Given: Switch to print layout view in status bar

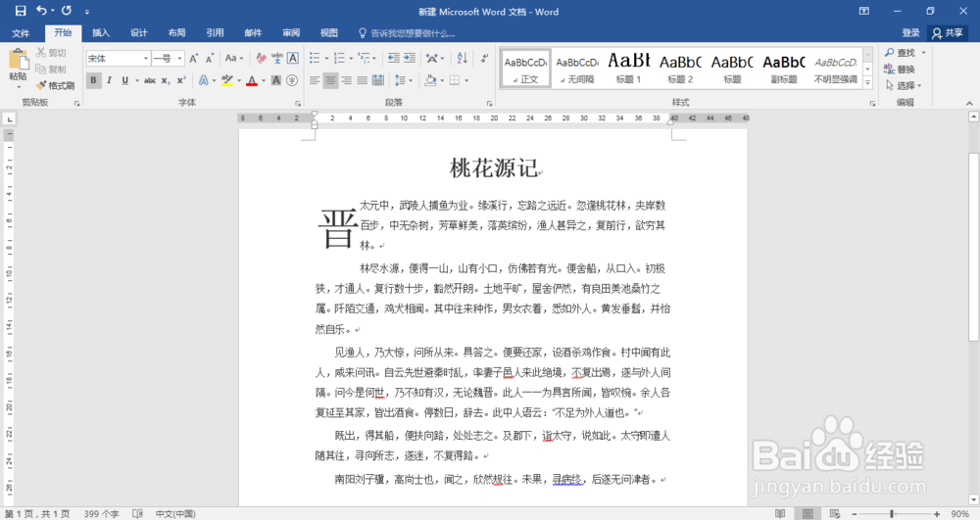Looking at the screenshot, I should pos(808,514).
